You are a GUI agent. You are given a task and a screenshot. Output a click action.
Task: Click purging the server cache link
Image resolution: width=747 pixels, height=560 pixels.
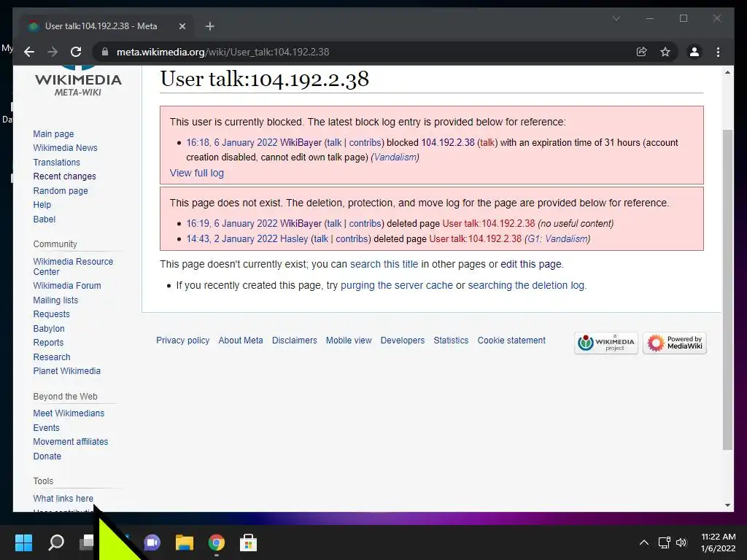coord(396,285)
